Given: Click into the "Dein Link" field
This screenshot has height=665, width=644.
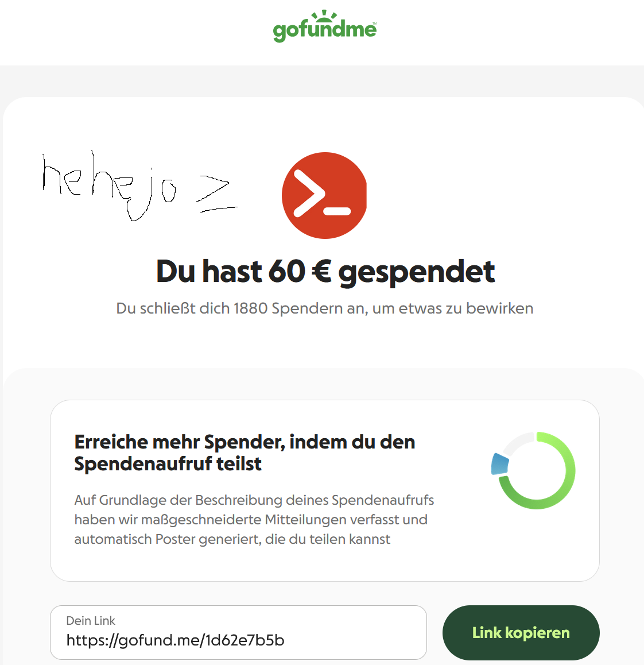Looking at the screenshot, I should 238,632.
